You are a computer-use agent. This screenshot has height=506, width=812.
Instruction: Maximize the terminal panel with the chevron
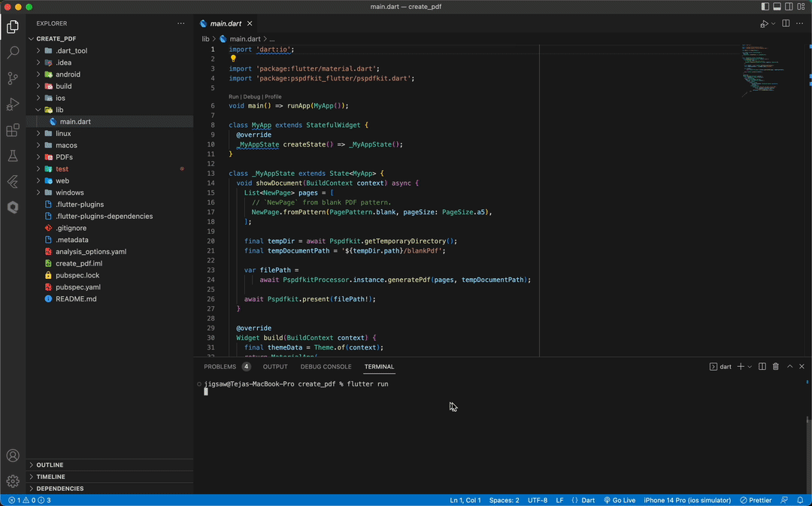coord(789,366)
